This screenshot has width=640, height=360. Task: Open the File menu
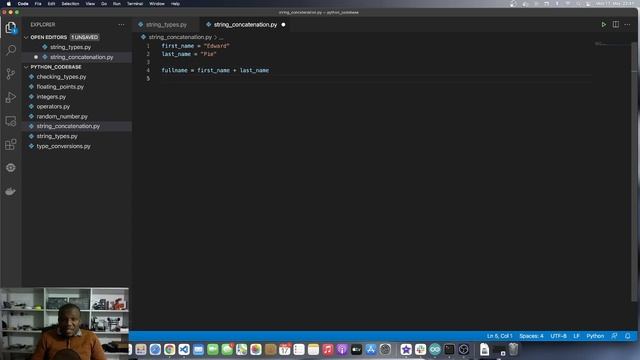pos(38,4)
